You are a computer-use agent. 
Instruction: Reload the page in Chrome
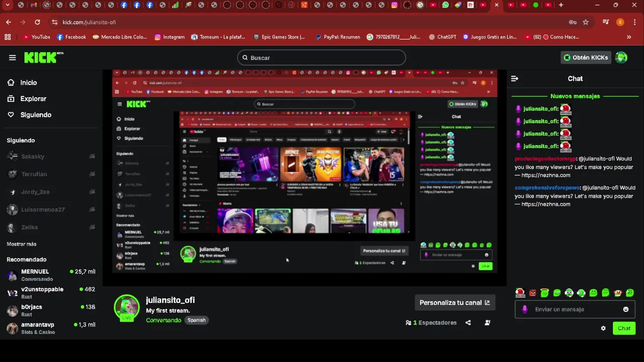[x=37, y=22]
